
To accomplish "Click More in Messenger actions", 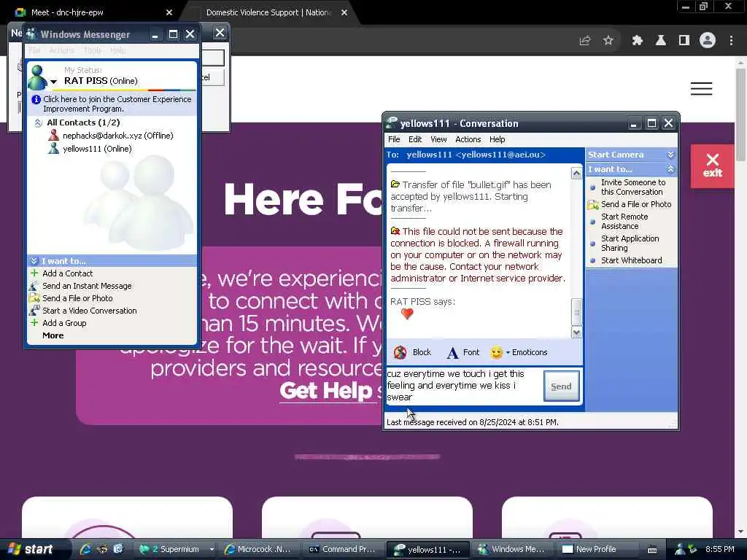I will pyautogui.click(x=53, y=335).
